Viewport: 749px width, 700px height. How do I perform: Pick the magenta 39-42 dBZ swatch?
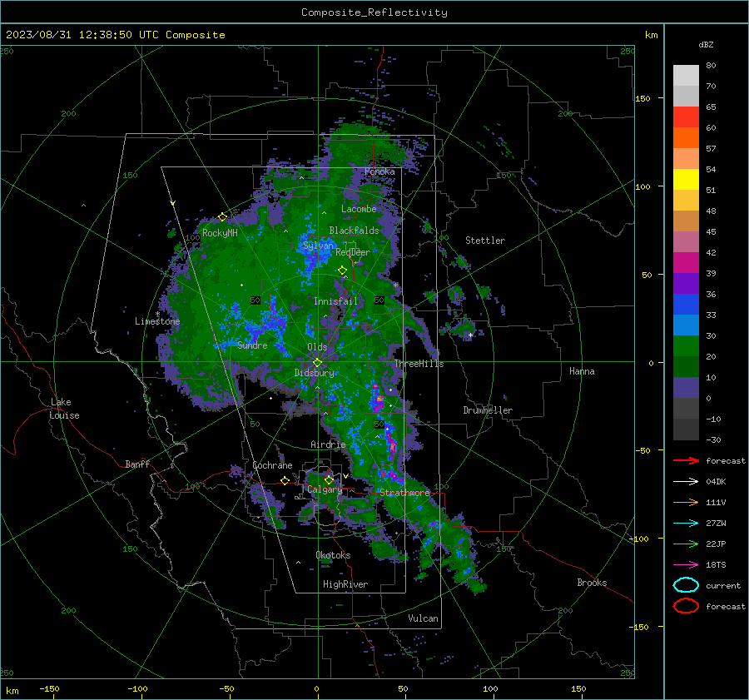pyautogui.click(x=686, y=263)
